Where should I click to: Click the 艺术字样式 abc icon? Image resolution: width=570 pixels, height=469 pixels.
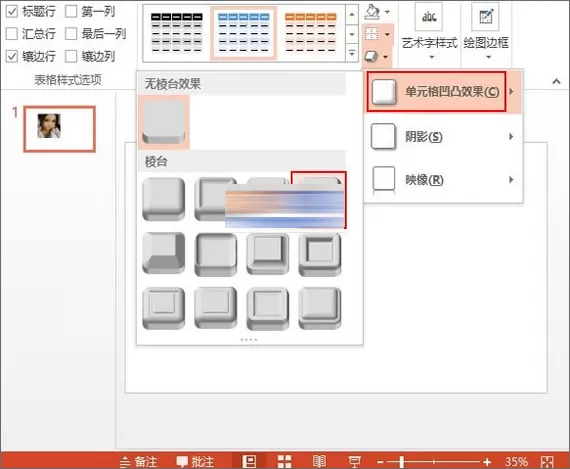[429, 17]
